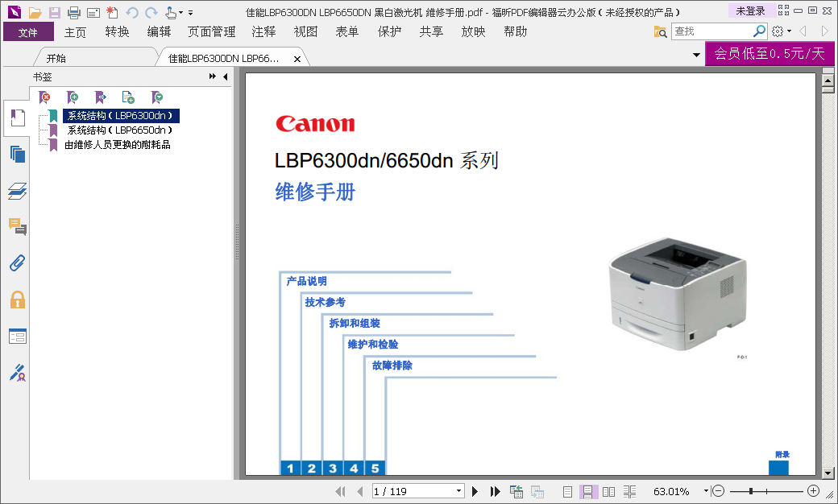Go to the next page
The image size is (838, 504).
[x=475, y=491]
